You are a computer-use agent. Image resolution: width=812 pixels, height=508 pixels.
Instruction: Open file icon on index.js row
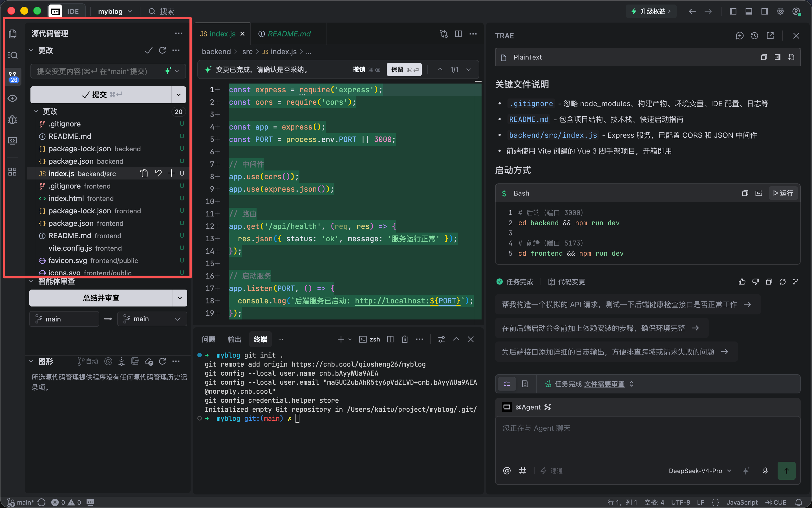click(144, 173)
